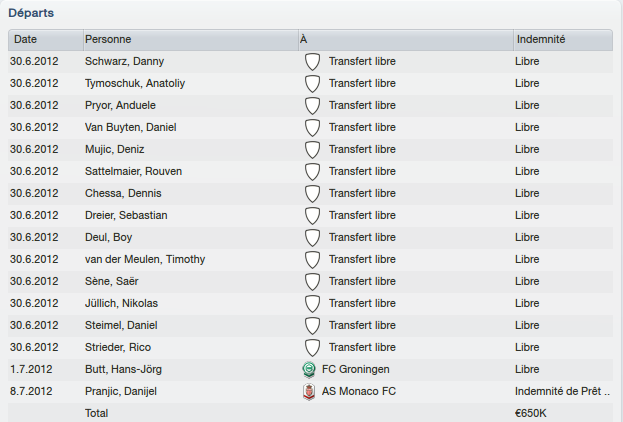623x422 pixels.
Task: Open the FC Groningen club link
Action: click(x=356, y=369)
